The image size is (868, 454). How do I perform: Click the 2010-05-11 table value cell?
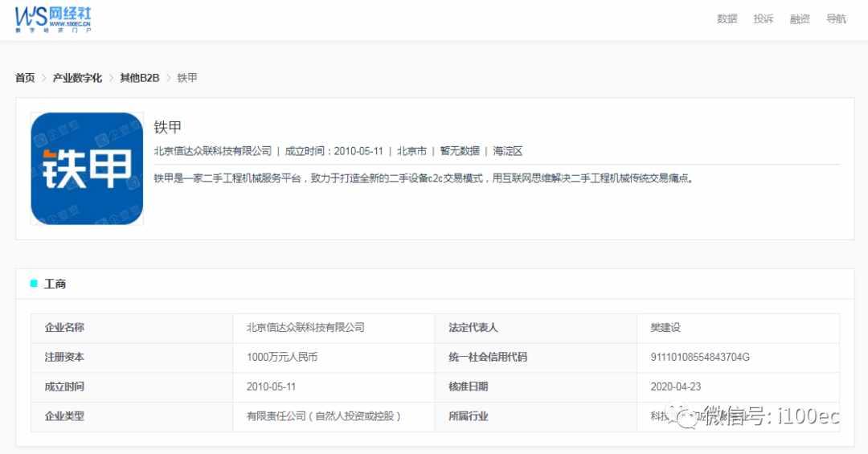(334, 387)
